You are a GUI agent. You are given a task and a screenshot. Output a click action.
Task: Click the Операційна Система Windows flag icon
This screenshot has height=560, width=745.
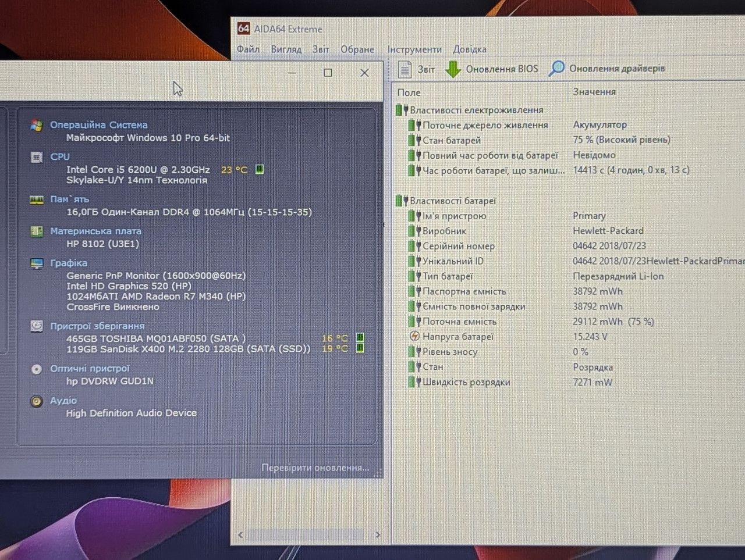click(x=37, y=125)
